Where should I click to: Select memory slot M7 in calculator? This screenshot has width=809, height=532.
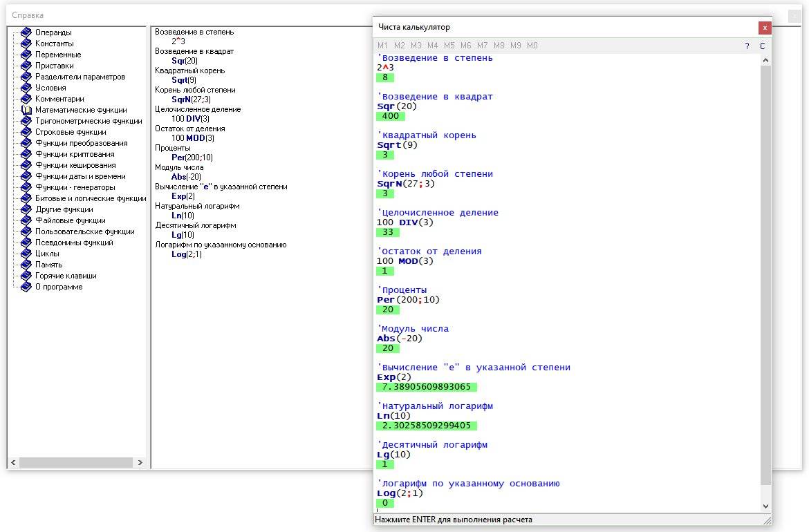482,46
